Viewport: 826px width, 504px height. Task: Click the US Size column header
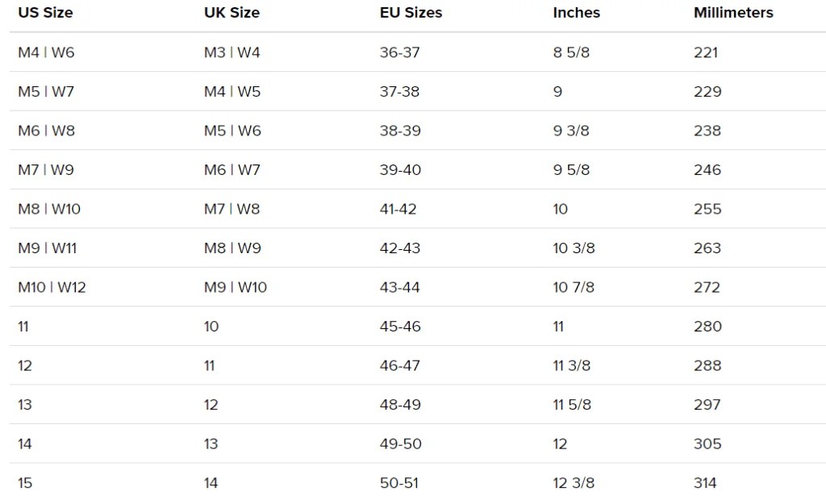coord(47,13)
